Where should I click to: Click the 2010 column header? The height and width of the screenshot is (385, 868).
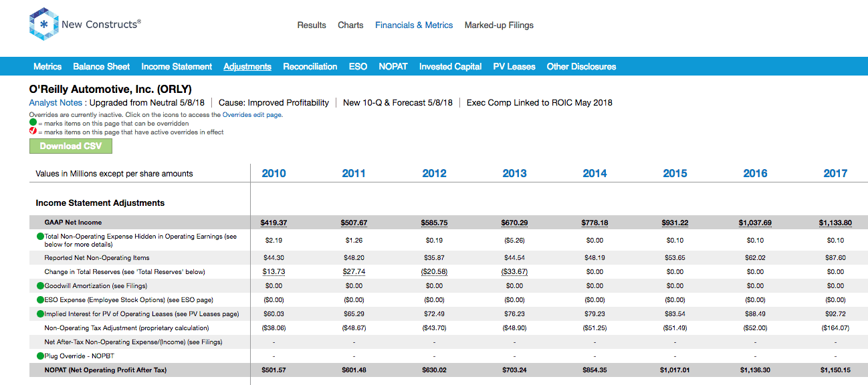pyautogui.click(x=274, y=173)
